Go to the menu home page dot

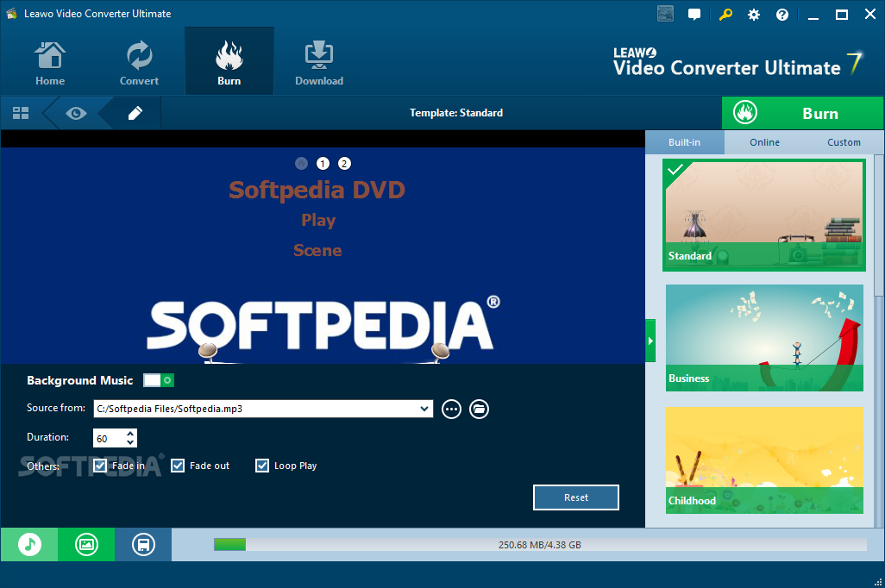pyautogui.click(x=301, y=164)
